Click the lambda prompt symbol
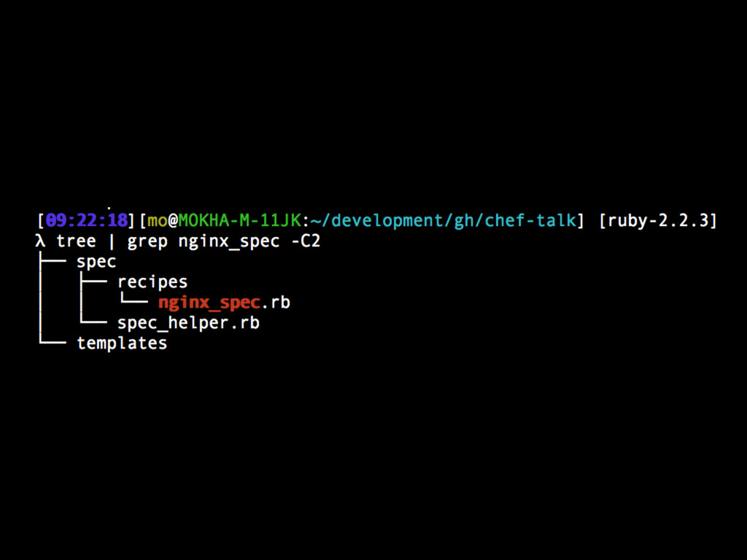This screenshot has width=747, height=560. click(41, 241)
